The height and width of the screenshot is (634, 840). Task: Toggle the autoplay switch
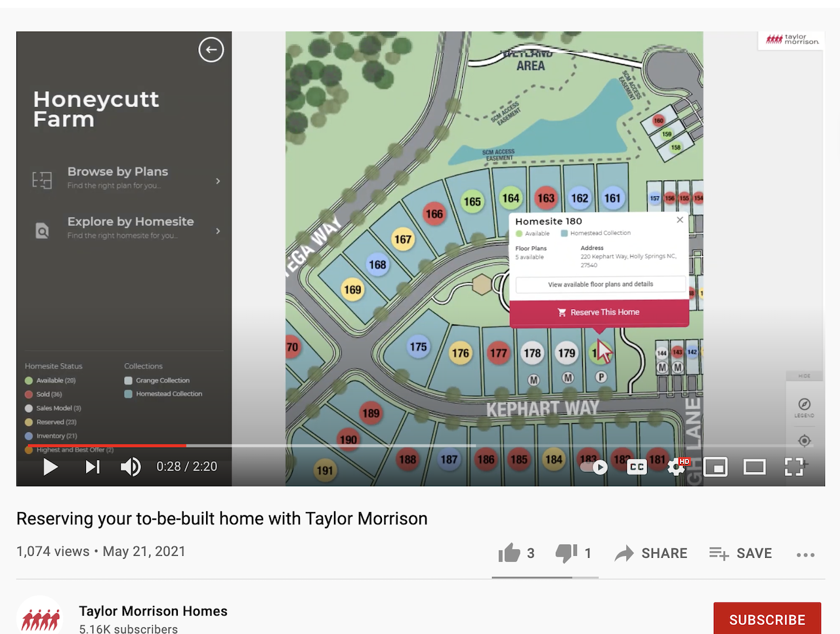594,467
